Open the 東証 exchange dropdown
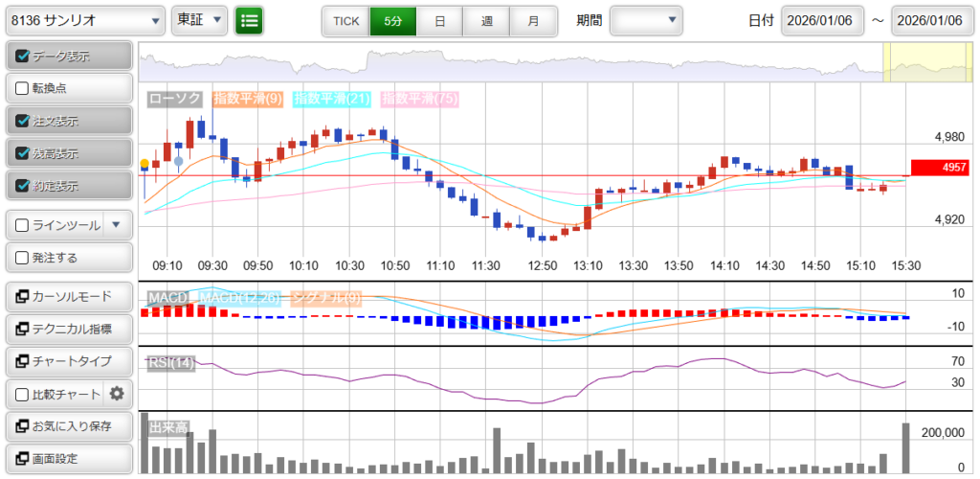The width and height of the screenshot is (980, 479). tap(200, 20)
